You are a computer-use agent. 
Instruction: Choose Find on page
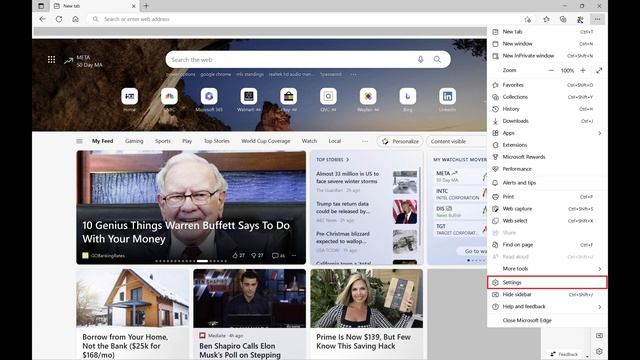(547, 244)
